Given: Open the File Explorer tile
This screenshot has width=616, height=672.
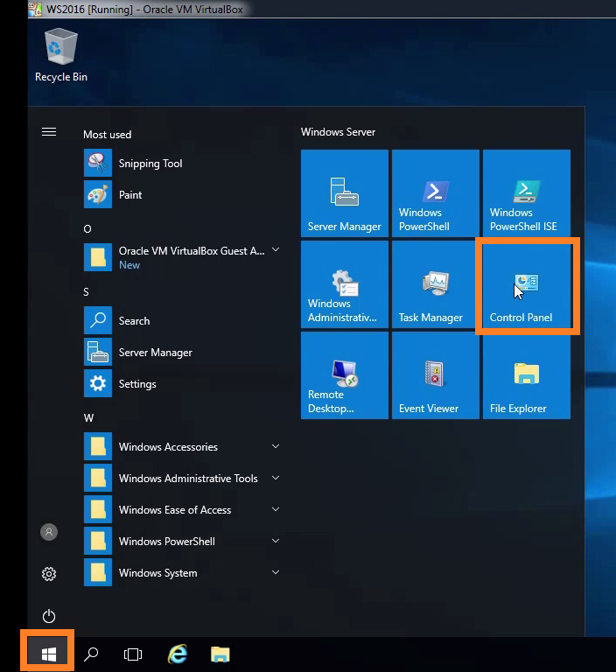Looking at the screenshot, I should [x=527, y=375].
